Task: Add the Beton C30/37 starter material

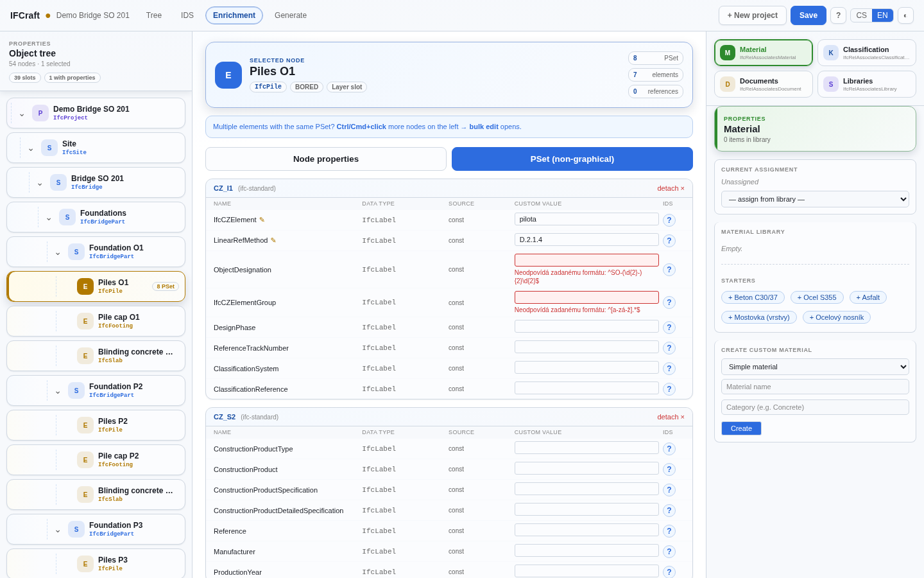Action: (x=753, y=297)
